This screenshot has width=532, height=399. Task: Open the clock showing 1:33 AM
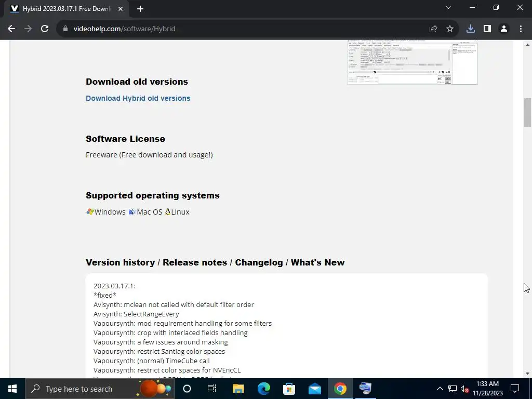[487, 389]
